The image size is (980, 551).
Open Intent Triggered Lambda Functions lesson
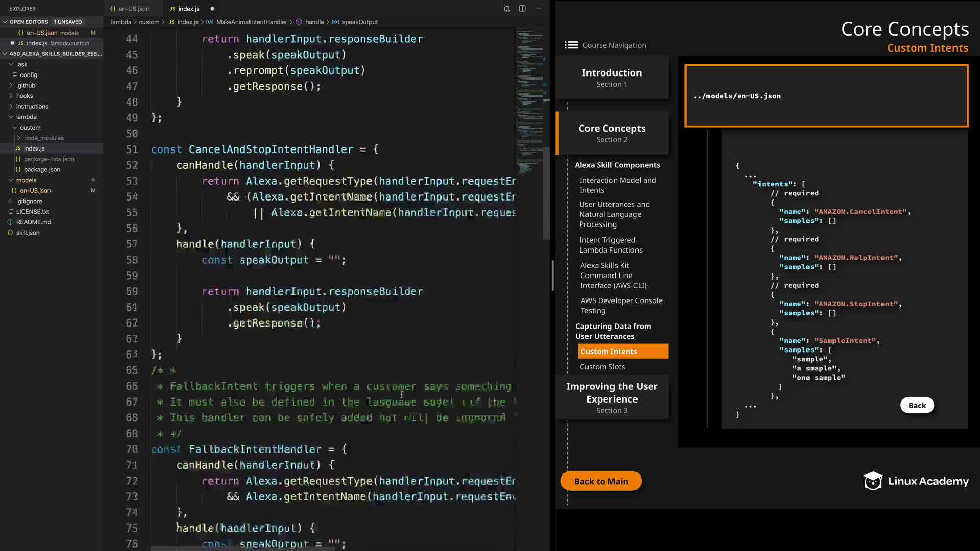pyautogui.click(x=610, y=245)
